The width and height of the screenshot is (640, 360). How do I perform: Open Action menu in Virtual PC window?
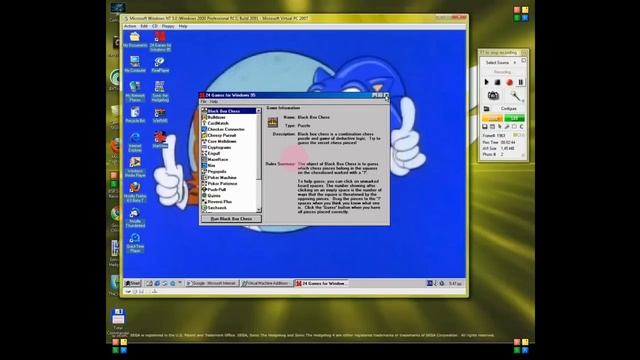(x=130, y=26)
